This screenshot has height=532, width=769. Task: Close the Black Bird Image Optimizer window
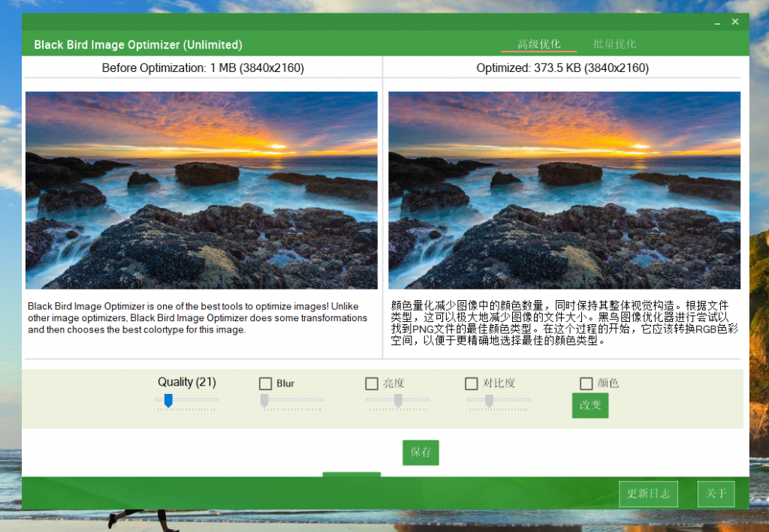pos(734,21)
